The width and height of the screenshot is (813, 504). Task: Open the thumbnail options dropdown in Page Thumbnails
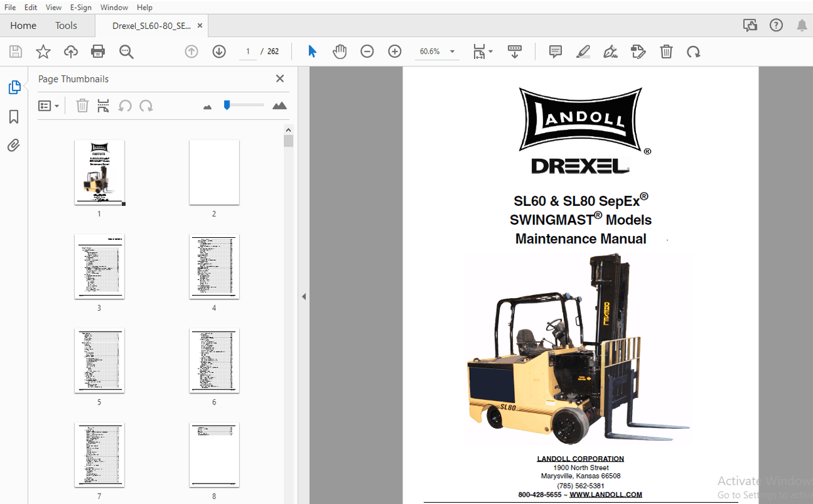point(49,106)
